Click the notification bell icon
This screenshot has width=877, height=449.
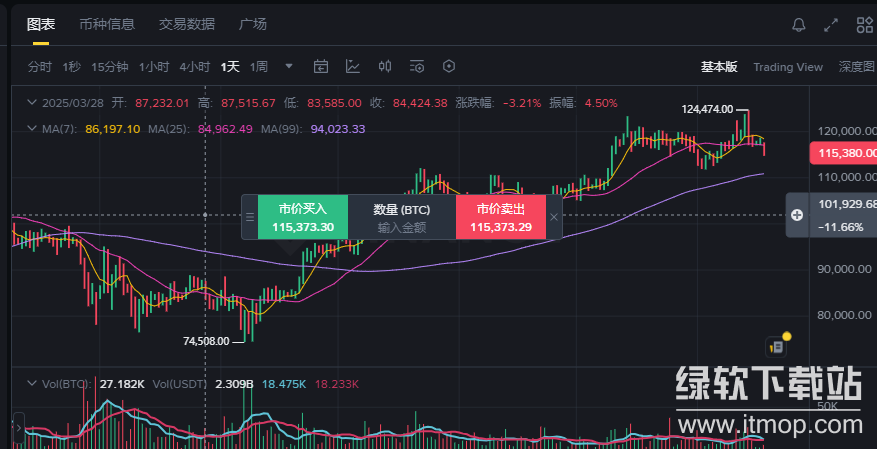(798, 25)
